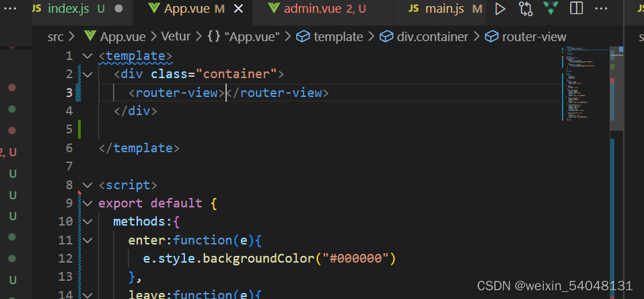The image size is (644, 299).
Task: Fold the leave function on line 14
Action: (x=87, y=294)
